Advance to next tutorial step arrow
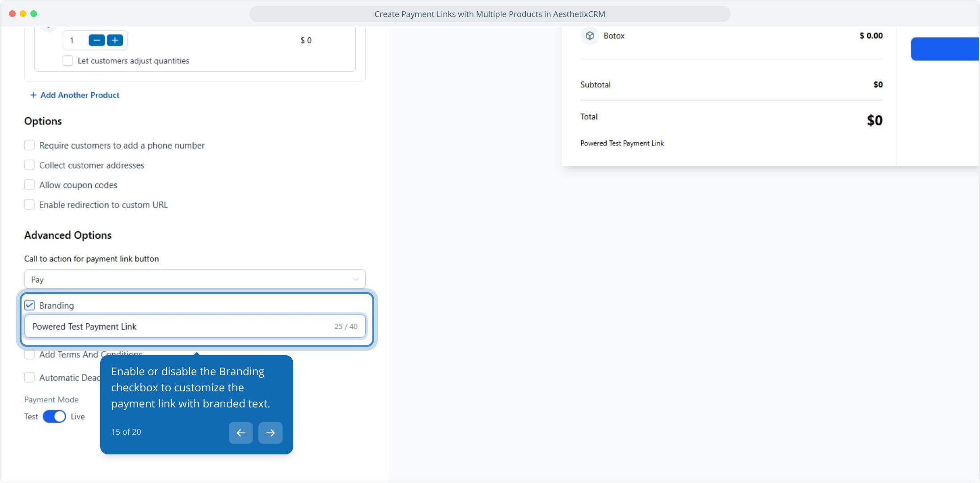The image size is (980, 483). coord(270,432)
